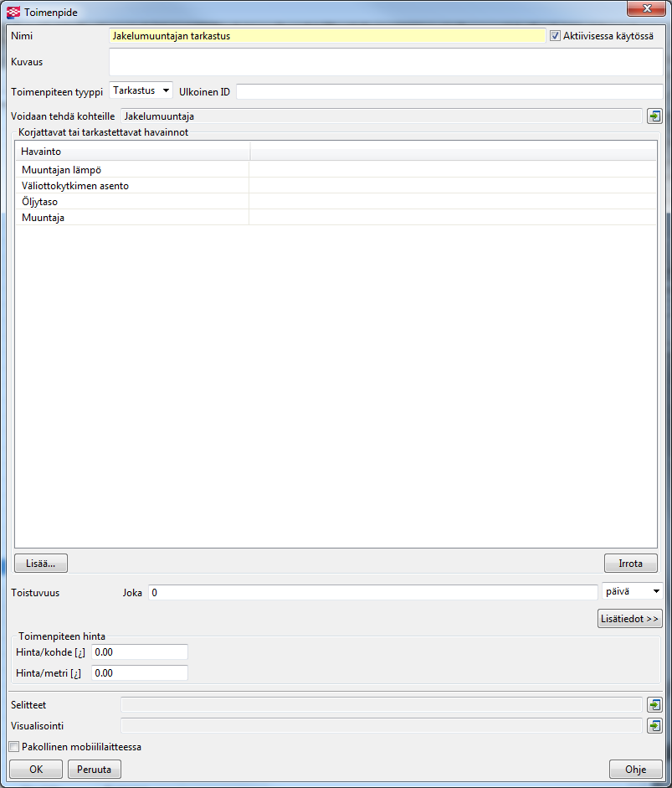This screenshot has height=788, width=672.
Task: Click the Visualisointi text field
Action: [x=382, y=726]
